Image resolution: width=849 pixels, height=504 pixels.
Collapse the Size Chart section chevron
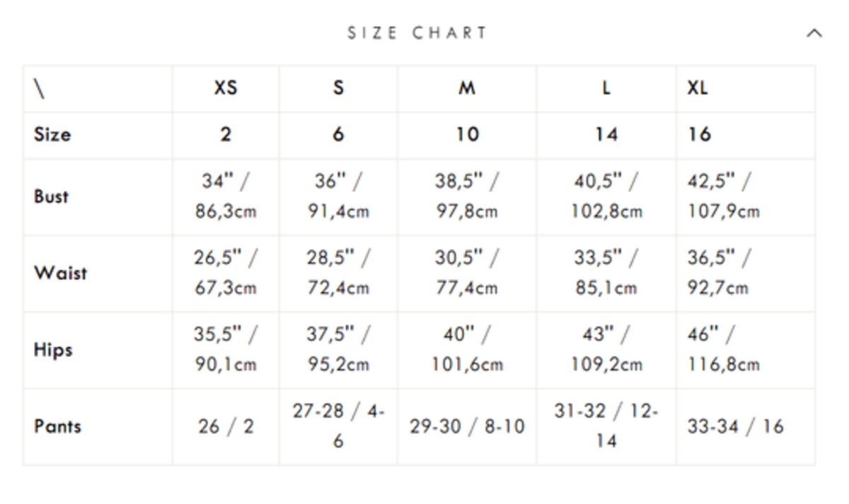coord(814,33)
